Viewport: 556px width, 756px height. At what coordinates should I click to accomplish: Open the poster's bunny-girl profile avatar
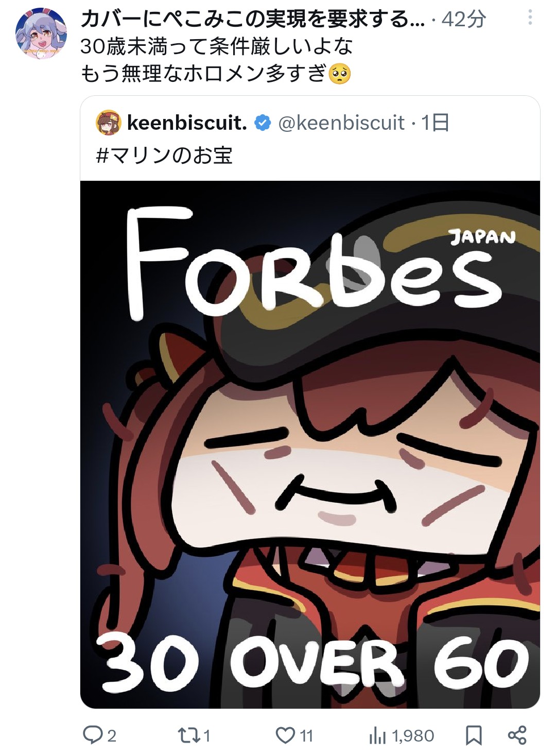tap(41, 33)
